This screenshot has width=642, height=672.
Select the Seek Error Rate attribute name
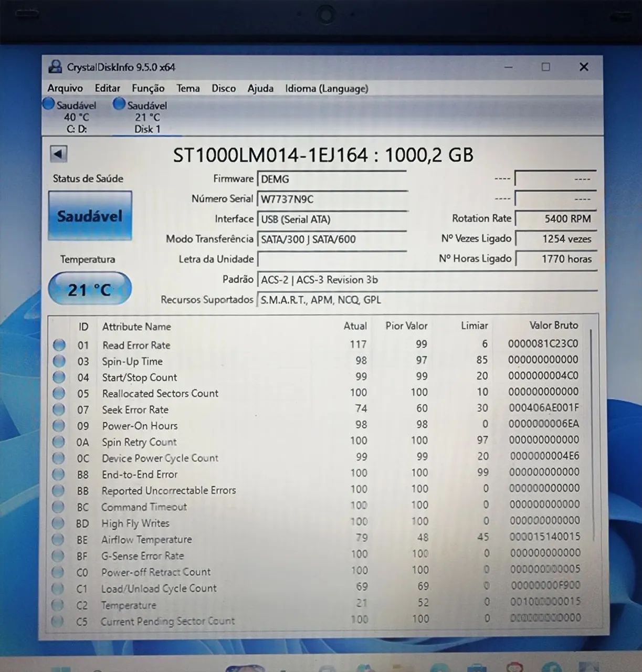click(x=135, y=409)
